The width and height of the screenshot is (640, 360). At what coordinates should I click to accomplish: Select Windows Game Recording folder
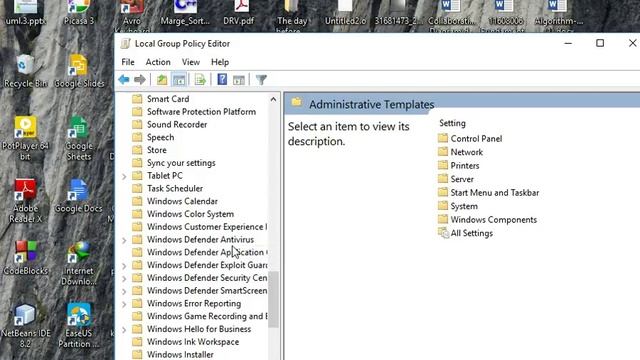coord(207,316)
